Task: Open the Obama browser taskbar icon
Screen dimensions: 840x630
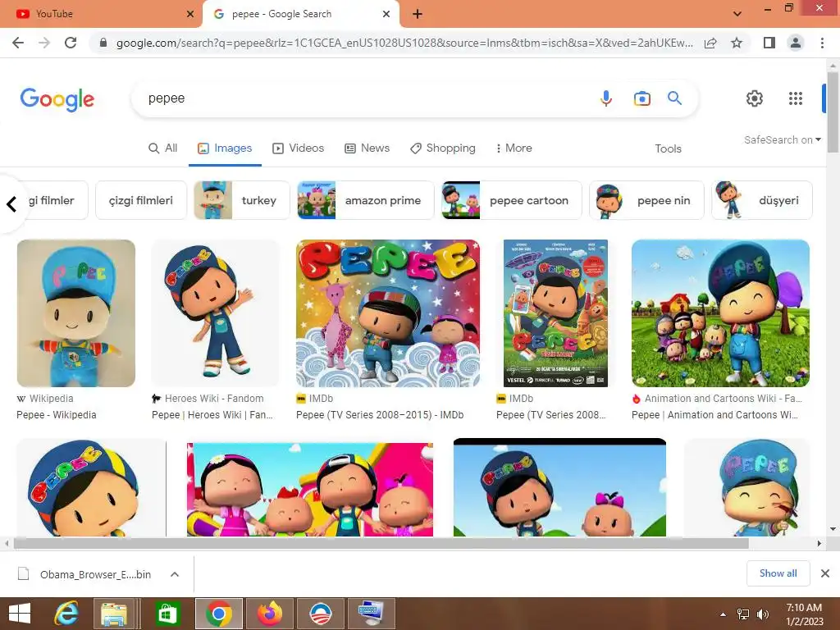Action: pos(321,614)
